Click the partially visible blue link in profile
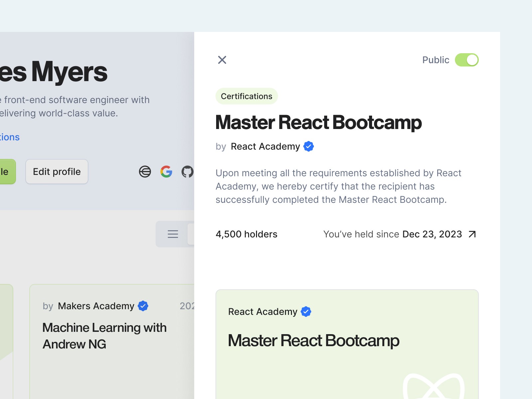 (x=10, y=137)
